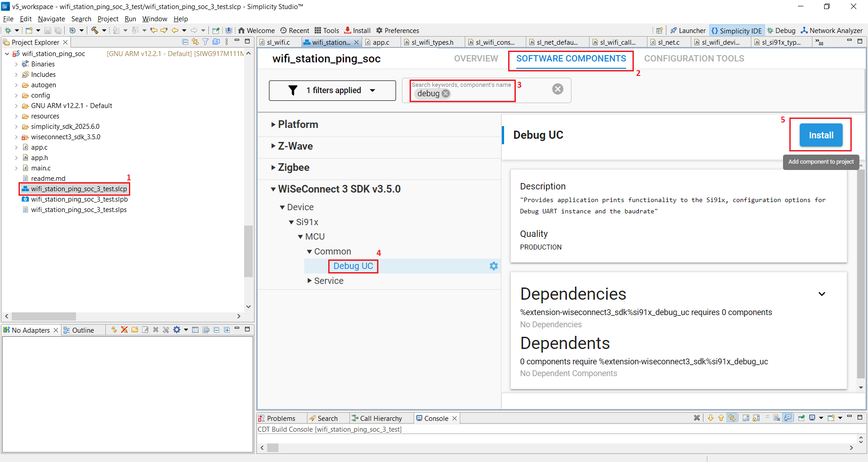Open the Project menu
This screenshot has width=868, height=462.
tap(108, 19)
